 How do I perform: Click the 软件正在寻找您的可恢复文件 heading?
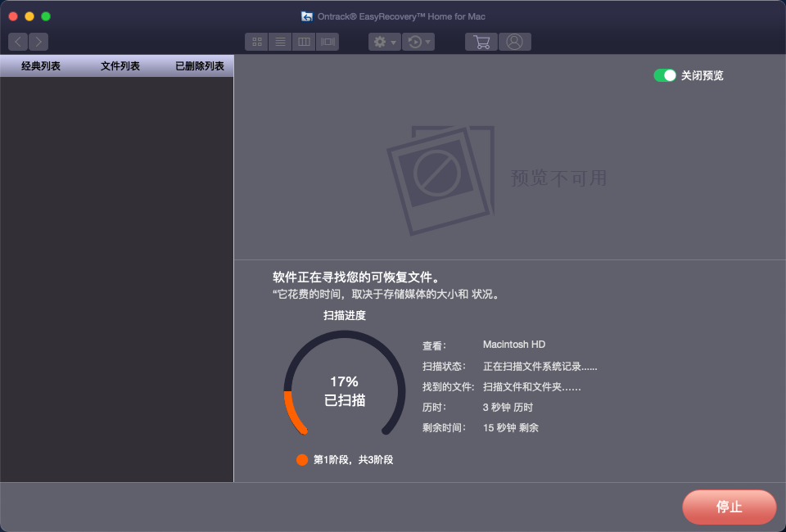pos(357,277)
